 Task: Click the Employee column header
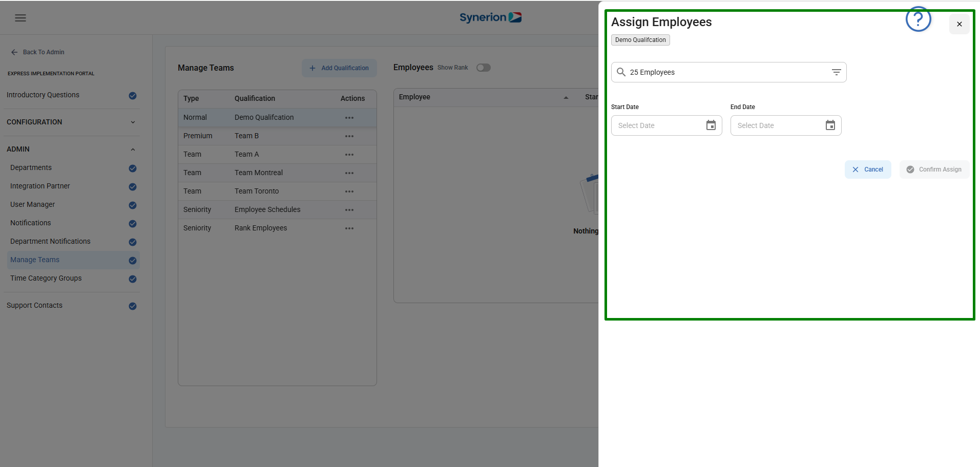click(x=414, y=97)
